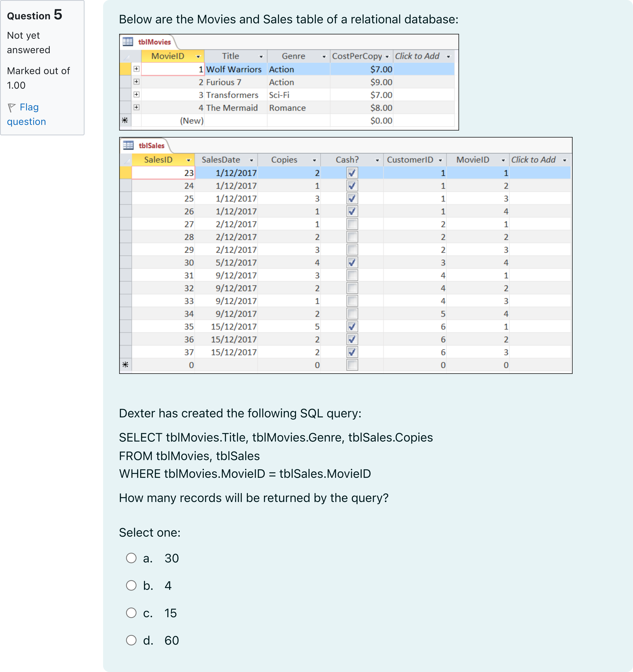Click the (New) MovieID cell
The height and width of the screenshot is (672, 633).
pos(173,121)
